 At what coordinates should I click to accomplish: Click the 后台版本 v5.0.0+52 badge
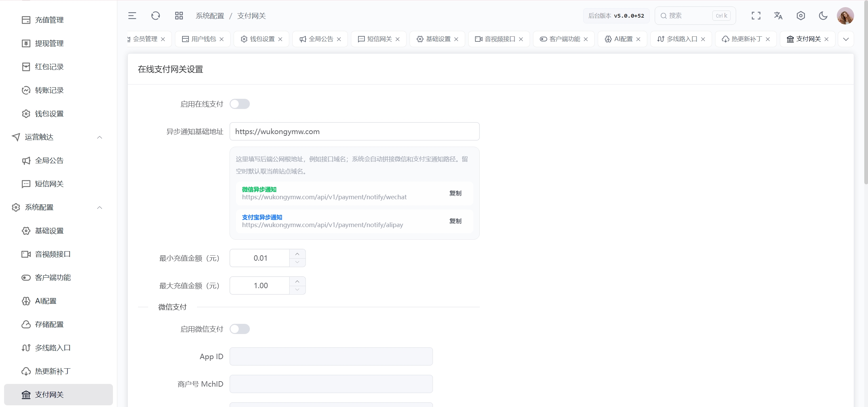616,16
